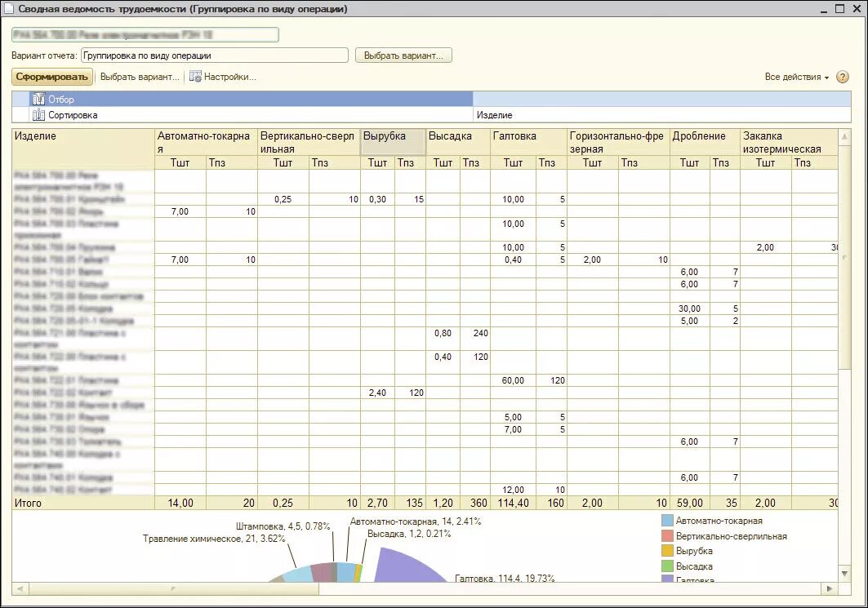Click the report vertical scroll down arrow
The height and width of the screenshot is (608, 868).
tap(845, 573)
